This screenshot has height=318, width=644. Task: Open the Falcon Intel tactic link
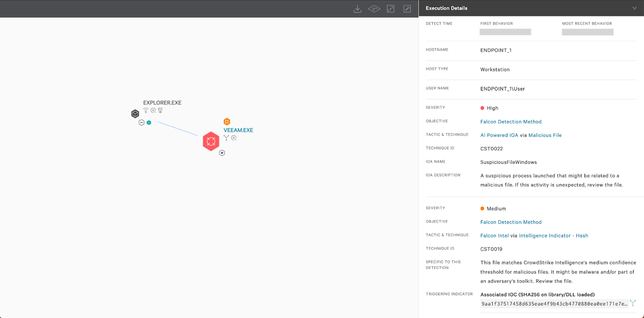[x=494, y=236]
